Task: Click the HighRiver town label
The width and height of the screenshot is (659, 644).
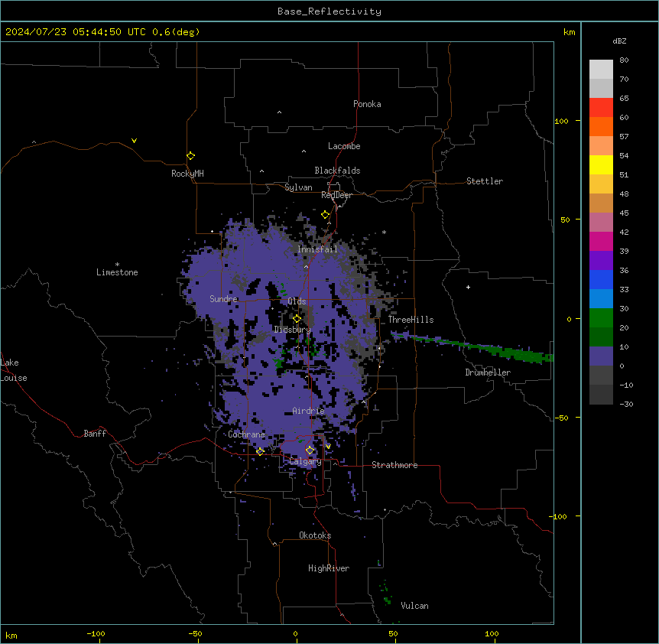Action: tap(329, 568)
